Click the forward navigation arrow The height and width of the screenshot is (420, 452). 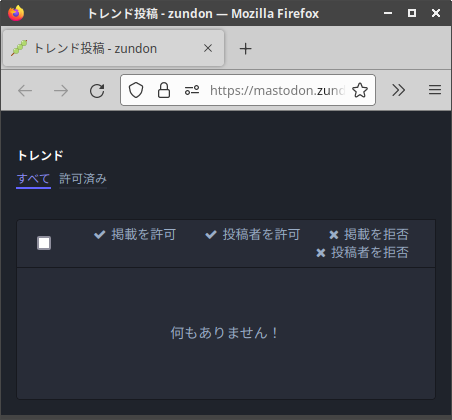click(61, 90)
